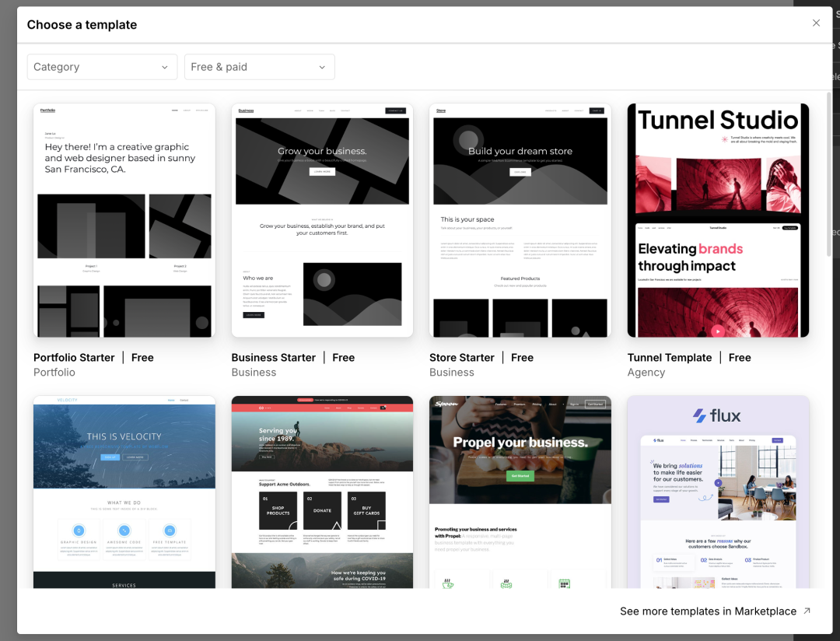Click the Free & paid chevron arrow
The width and height of the screenshot is (840, 641).
click(x=322, y=68)
